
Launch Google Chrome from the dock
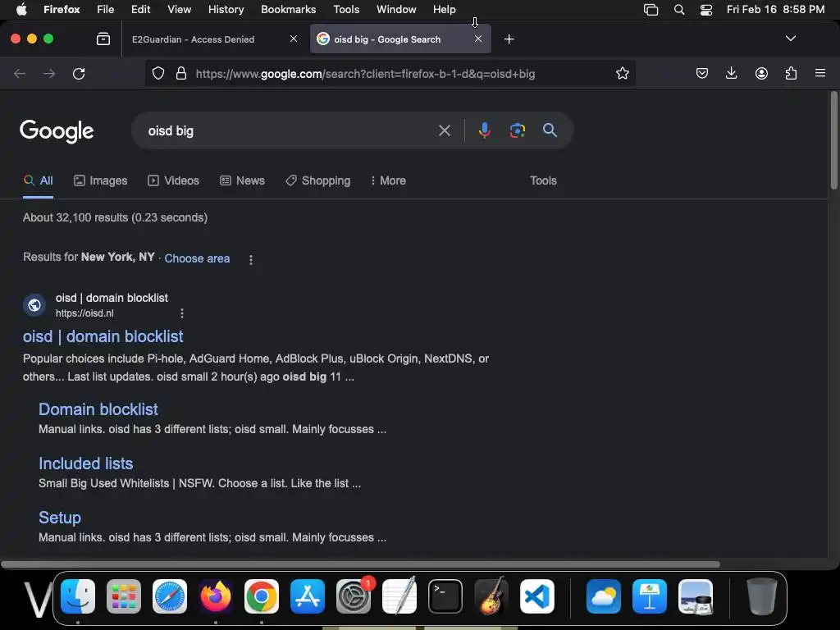tap(262, 596)
